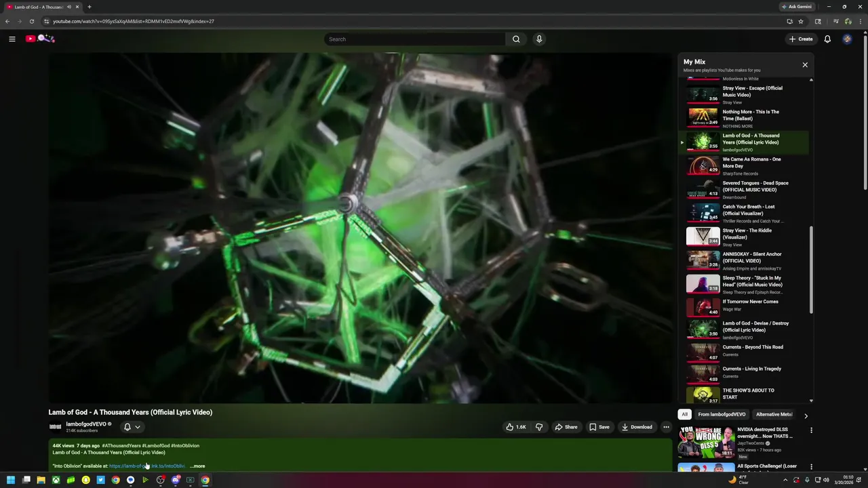868x488 pixels.
Task: Open File Explorer from taskbar
Action: pyautogui.click(x=41, y=480)
